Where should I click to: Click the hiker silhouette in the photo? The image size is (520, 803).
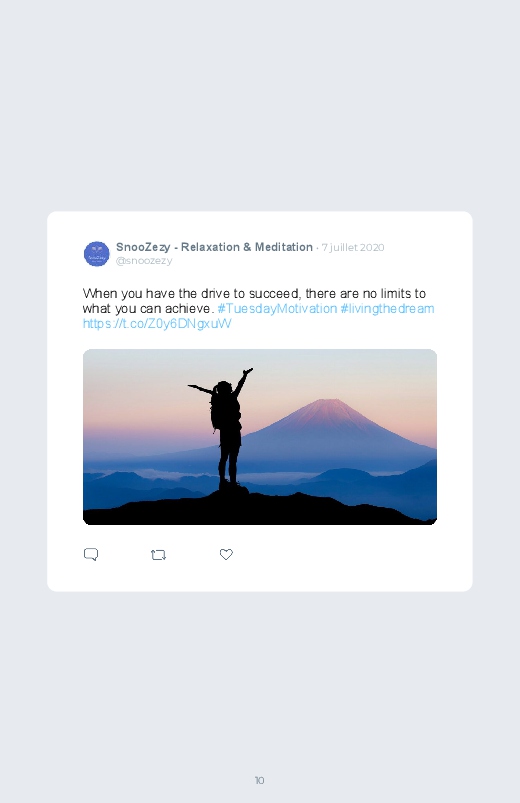point(226,430)
